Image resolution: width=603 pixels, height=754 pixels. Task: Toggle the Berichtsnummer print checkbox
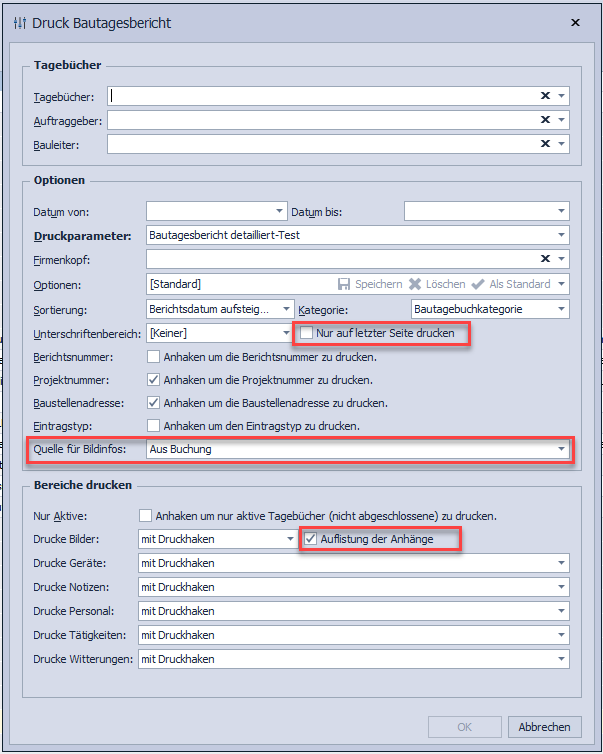pyautogui.click(x=154, y=356)
